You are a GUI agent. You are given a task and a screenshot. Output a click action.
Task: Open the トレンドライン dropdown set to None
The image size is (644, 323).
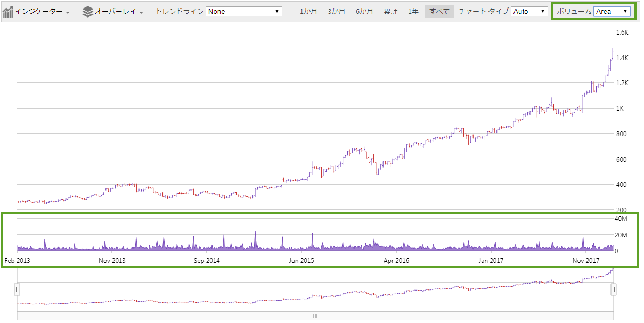point(243,11)
